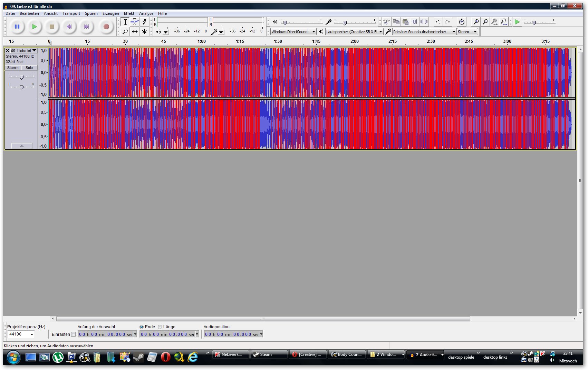Select the I-beam Selection tool
This screenshot has width=588, height=370.
[125, 22]
